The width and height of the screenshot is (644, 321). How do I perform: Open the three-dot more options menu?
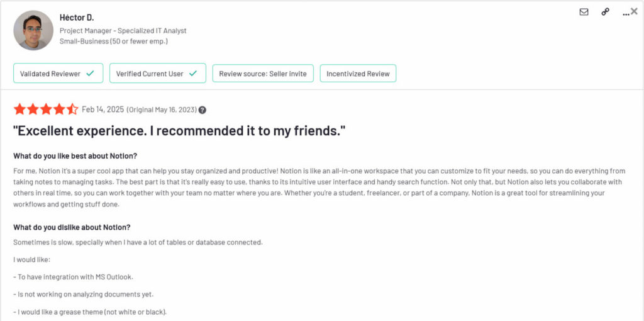(x=625, y=13)
